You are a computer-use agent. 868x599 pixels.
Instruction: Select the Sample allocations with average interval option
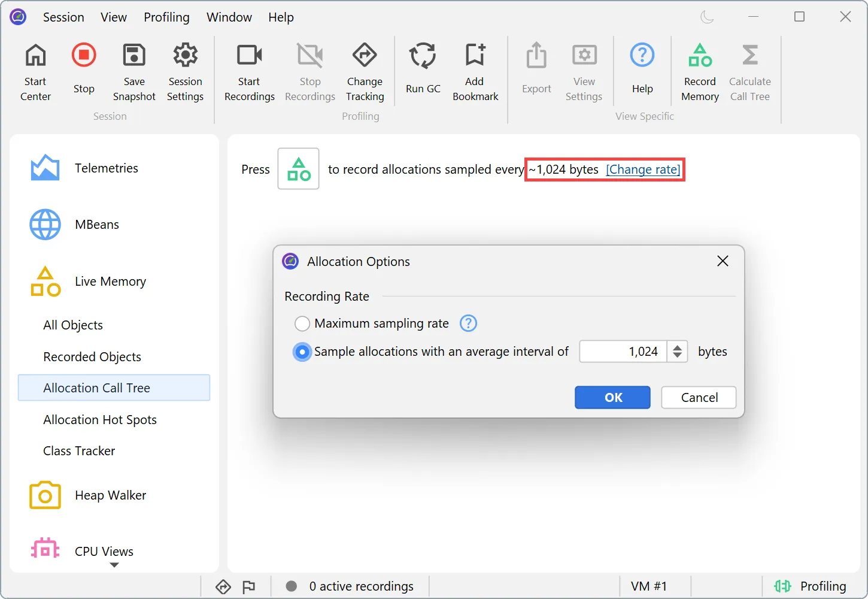point(302,352)
